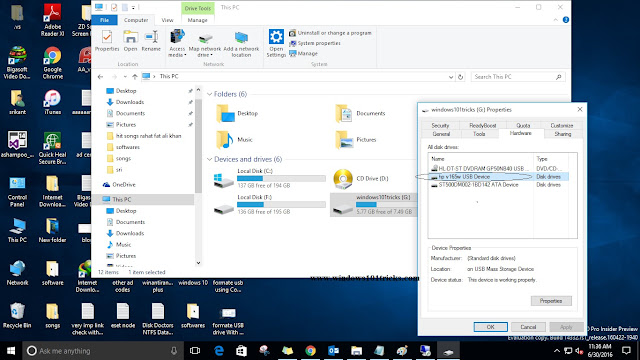Open Recycle Bin on desktop

pos(17,315)
